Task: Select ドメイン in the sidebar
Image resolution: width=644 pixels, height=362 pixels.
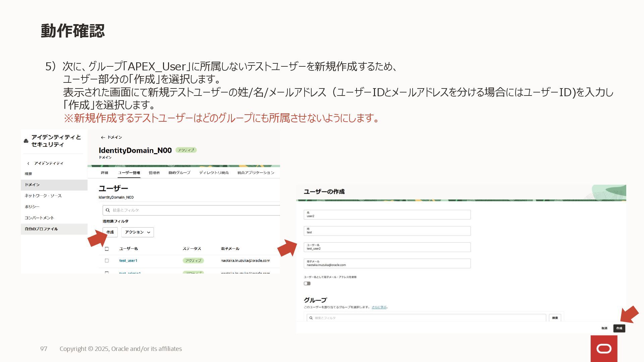Action: point(54,185)
